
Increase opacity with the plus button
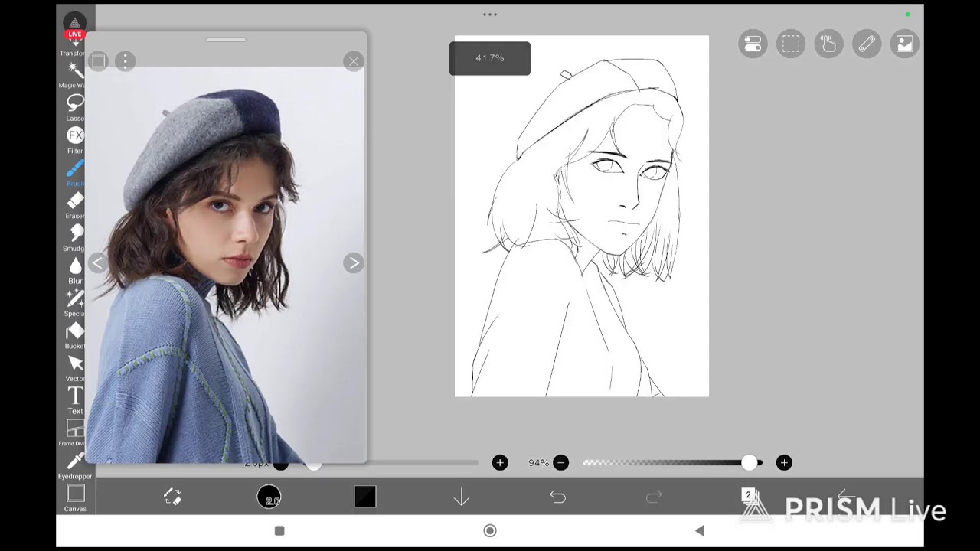tap(784, 462)
